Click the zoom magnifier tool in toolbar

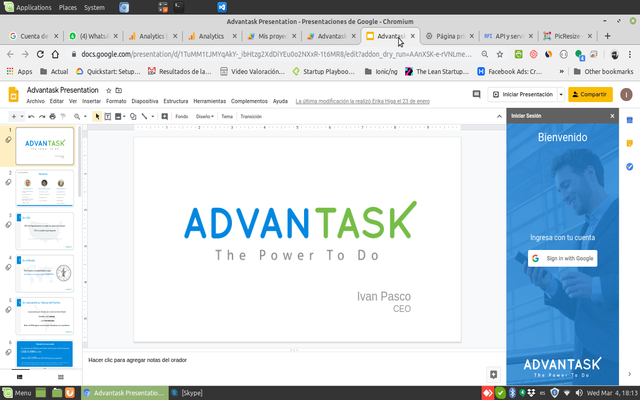[x=77, y=117]
